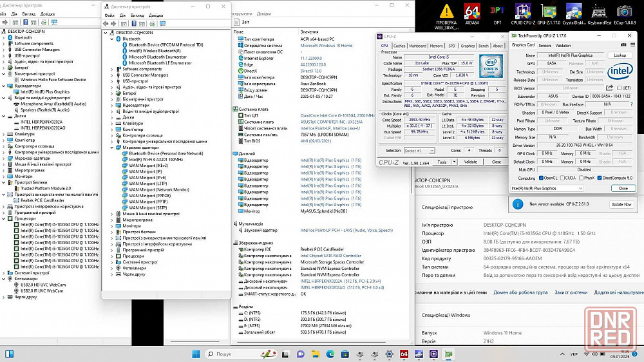Click taskbar search box Пошук

[240, 354]
